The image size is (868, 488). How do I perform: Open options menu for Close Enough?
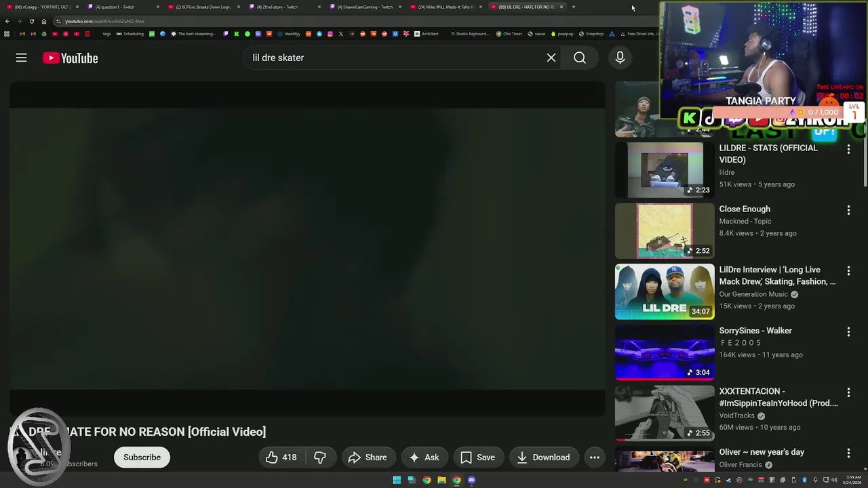click(848, 210)
